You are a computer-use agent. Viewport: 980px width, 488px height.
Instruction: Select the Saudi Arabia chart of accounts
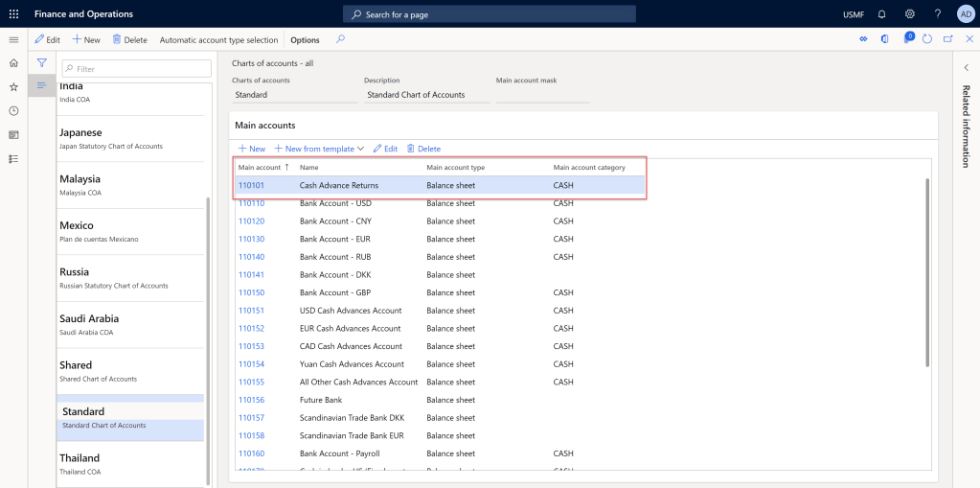(89, 318)
